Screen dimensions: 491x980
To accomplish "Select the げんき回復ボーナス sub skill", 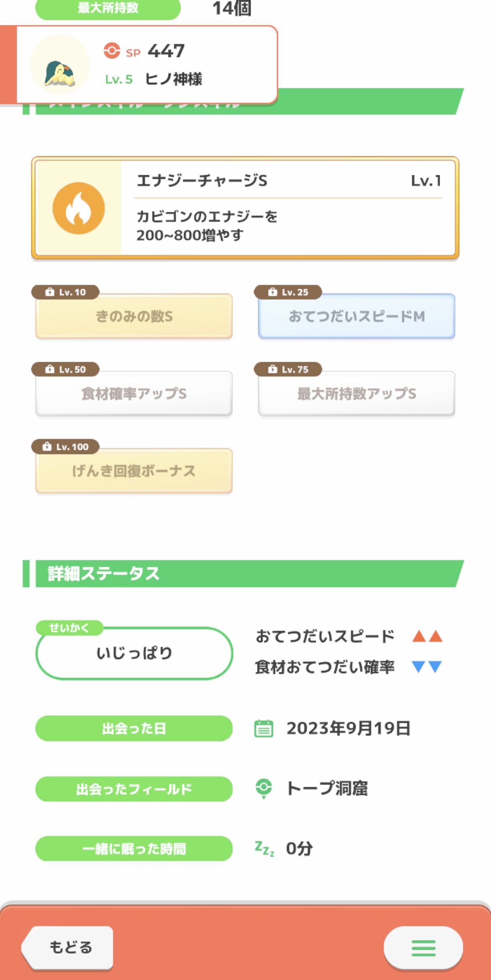I will (x=134, y=471).
